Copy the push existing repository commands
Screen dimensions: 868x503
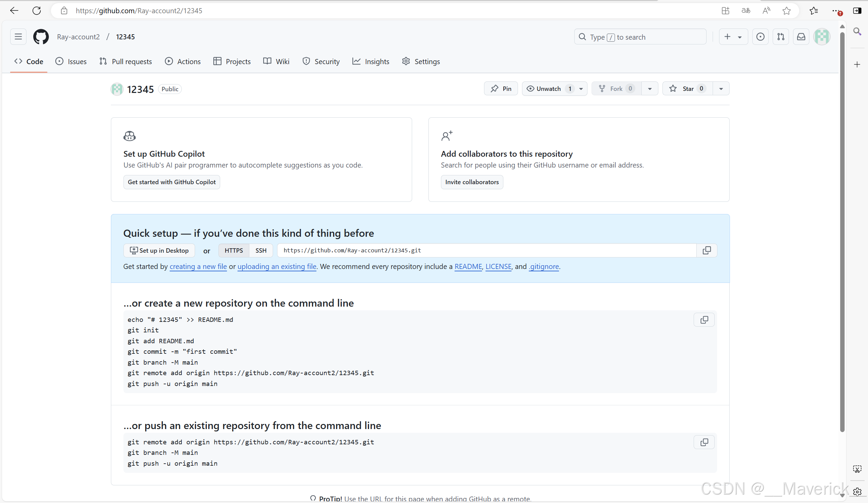point(704,442)
